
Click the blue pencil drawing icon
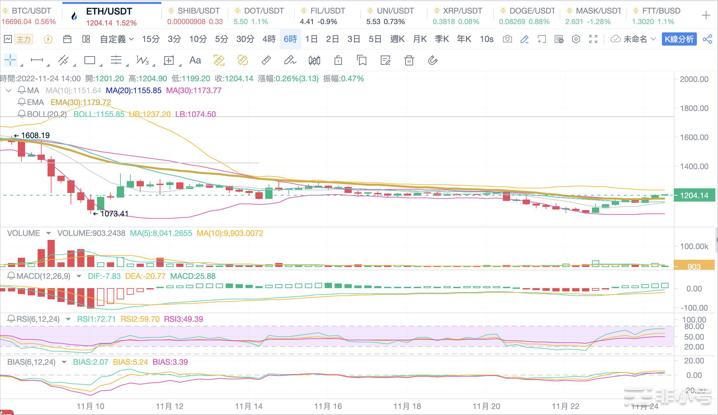pyautogui.click(x=524, y=39)
